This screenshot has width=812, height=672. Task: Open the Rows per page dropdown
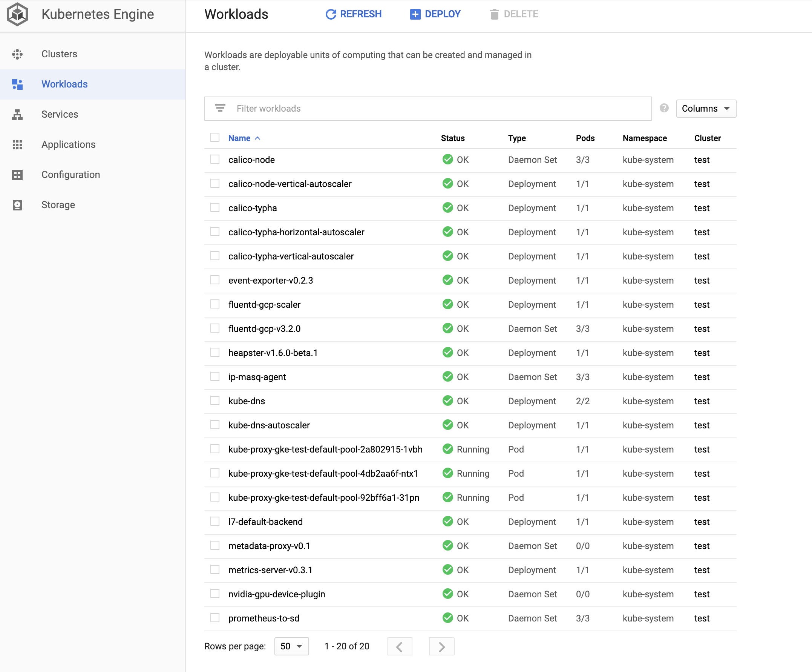pyautogui.click(x=291, y=646)
